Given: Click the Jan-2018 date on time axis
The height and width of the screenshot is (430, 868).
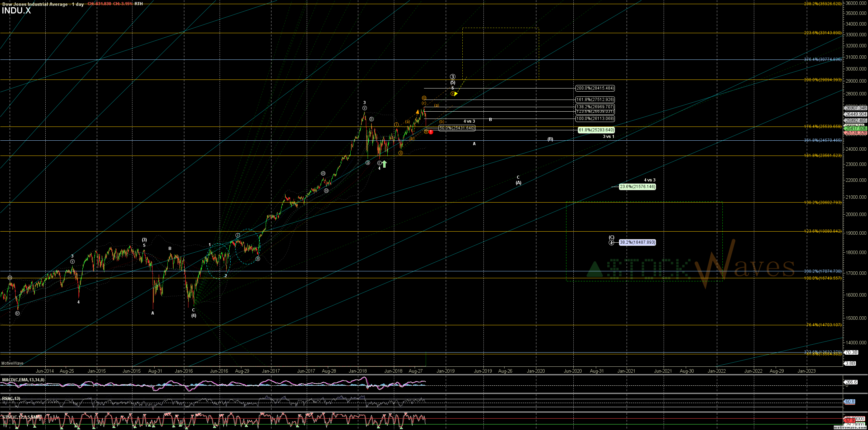Looking at the screenshot, I should pos(358,371).
